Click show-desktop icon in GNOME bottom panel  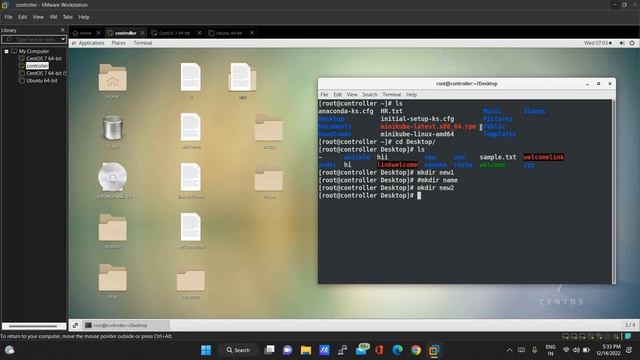pyautogui.click(x=75, y=325)
